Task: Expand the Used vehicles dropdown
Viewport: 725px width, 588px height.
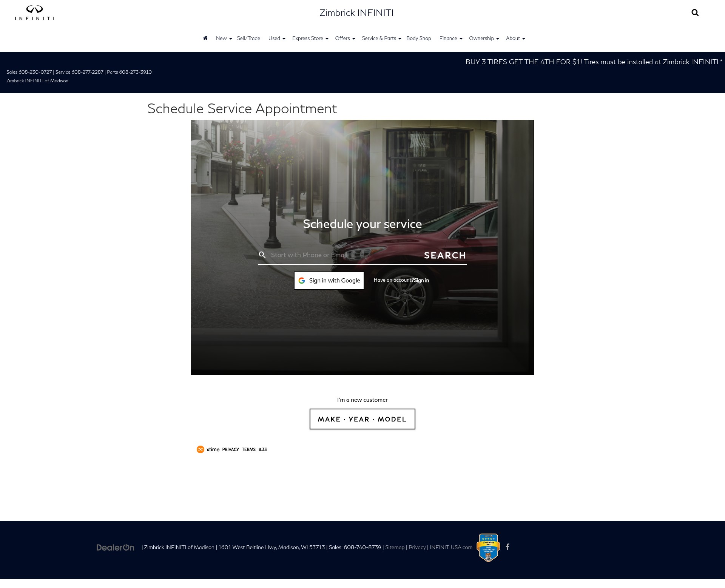Action: 276,39
